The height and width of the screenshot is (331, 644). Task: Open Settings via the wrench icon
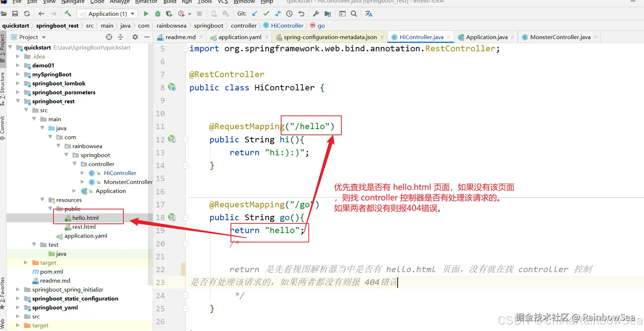click(316, 14)
